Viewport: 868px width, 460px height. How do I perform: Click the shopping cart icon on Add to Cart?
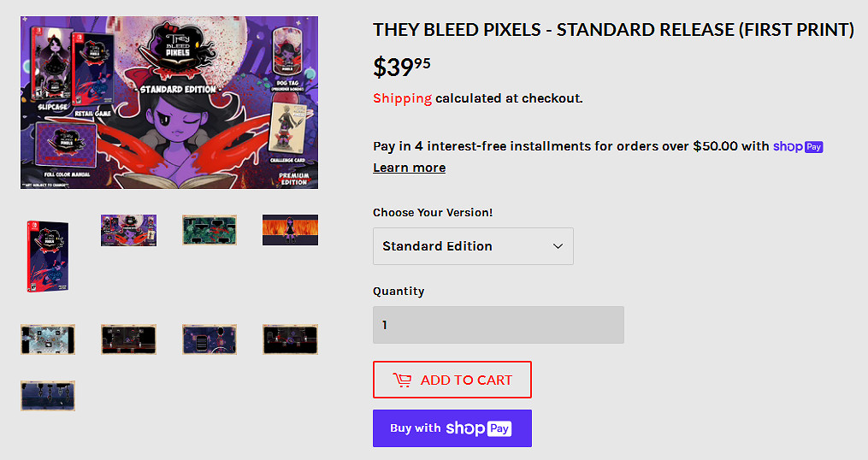click(402, 380)
